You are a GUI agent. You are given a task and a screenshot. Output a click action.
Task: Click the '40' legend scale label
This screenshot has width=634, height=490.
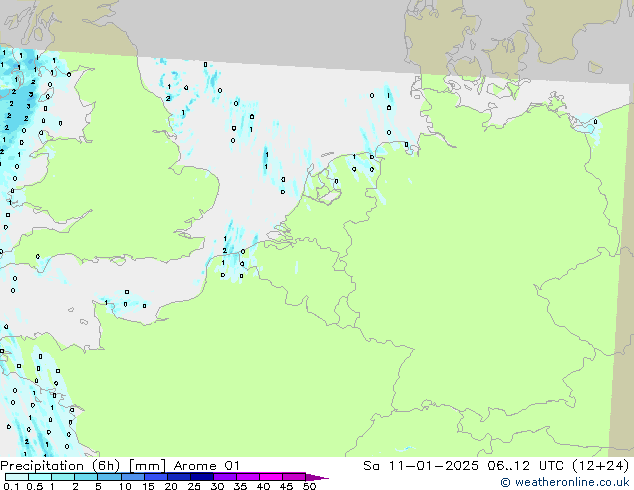263,486
